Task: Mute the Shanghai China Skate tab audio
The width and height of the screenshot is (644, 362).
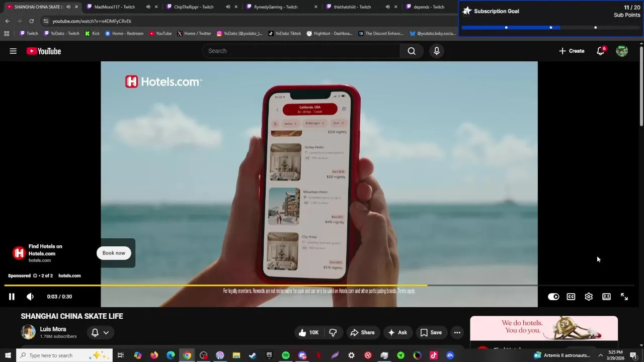Action: click(68, 7)
